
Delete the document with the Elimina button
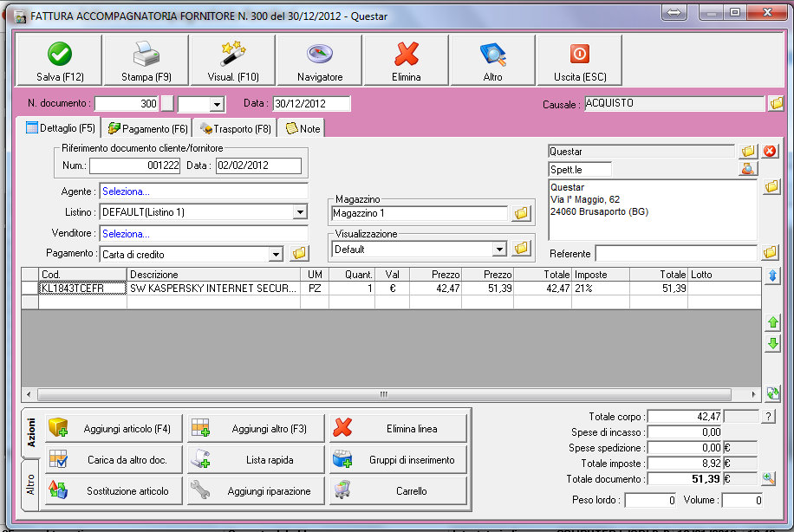click(x=406, y=62)
